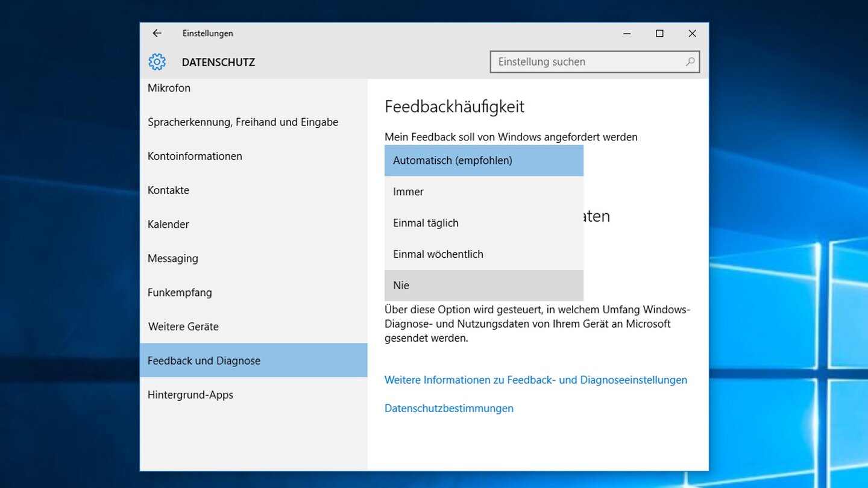Screen dimensions: 868x488
Task: Open 'Weitere Informationen zu Feedback' link
Action: 536,380
